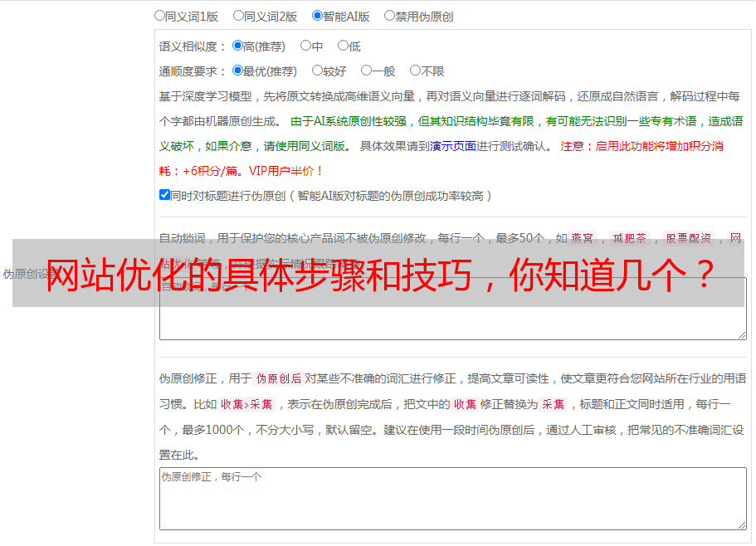Click inside the 自动锁词 text area

(453, 309)
